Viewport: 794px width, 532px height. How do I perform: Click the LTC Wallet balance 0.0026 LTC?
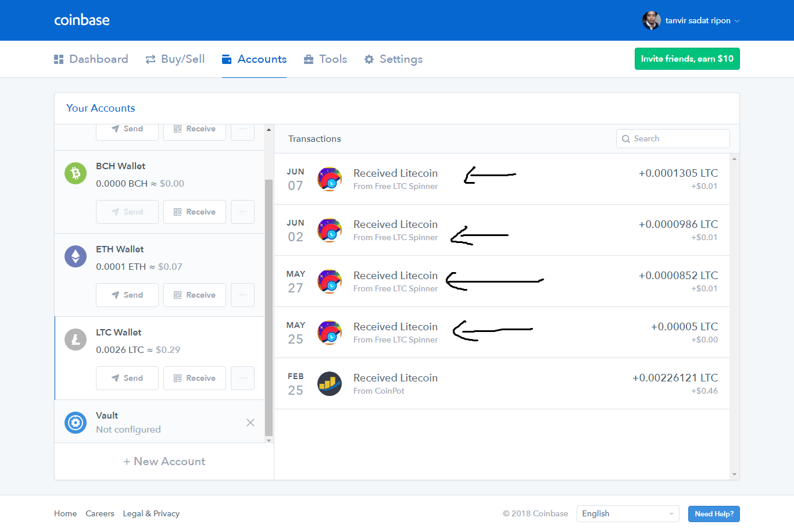tap(120, 350)
